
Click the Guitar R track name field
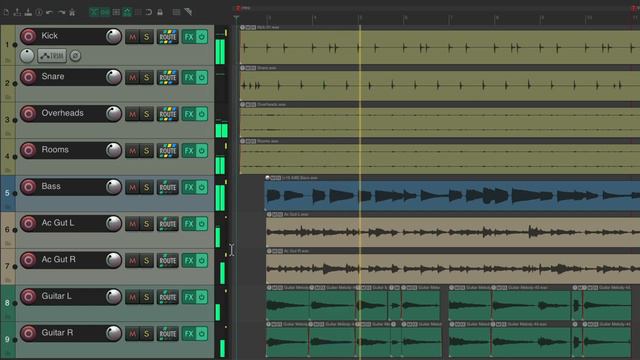[x=71, y=333]
